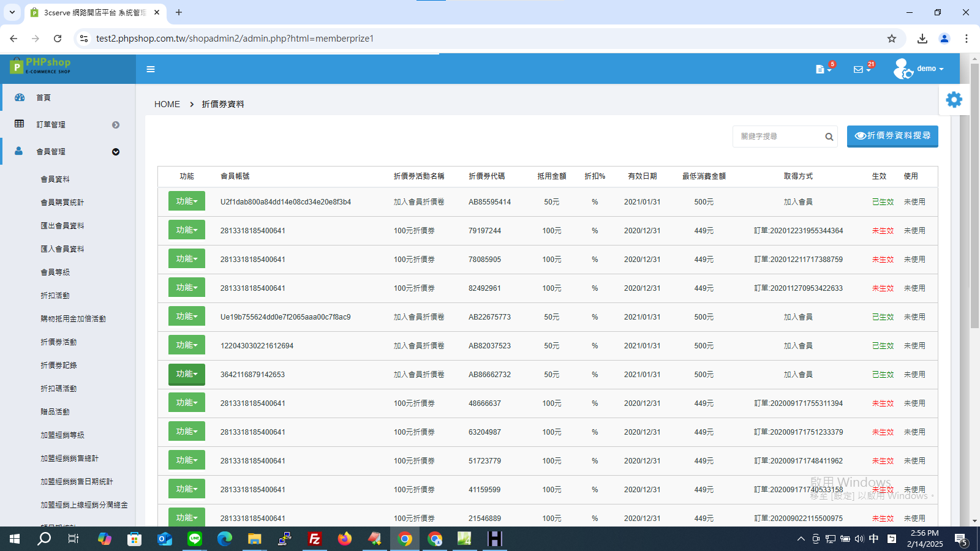This screenshot has width=980, height=551.
Task: Go to 首頁 in the sidebar
Action: (43, 97)
